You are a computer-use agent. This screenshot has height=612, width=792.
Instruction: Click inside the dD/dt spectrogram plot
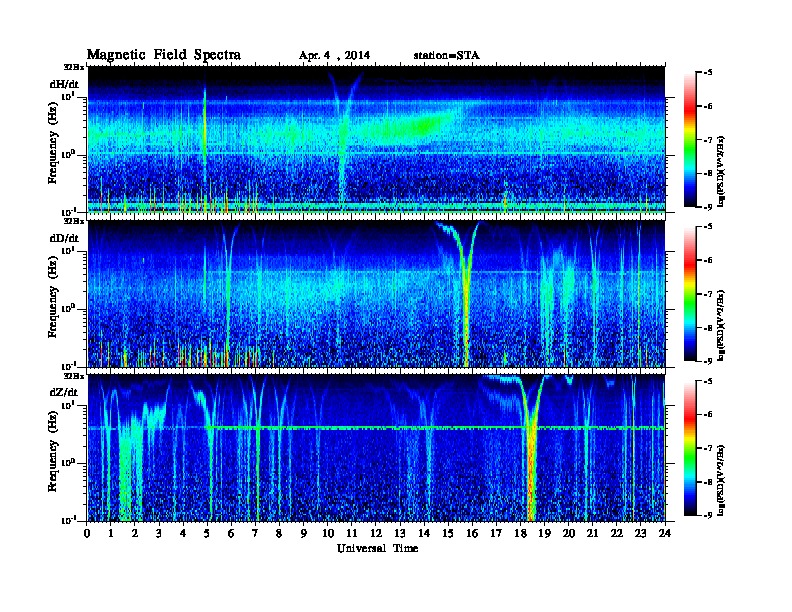(x=376, y=294)
